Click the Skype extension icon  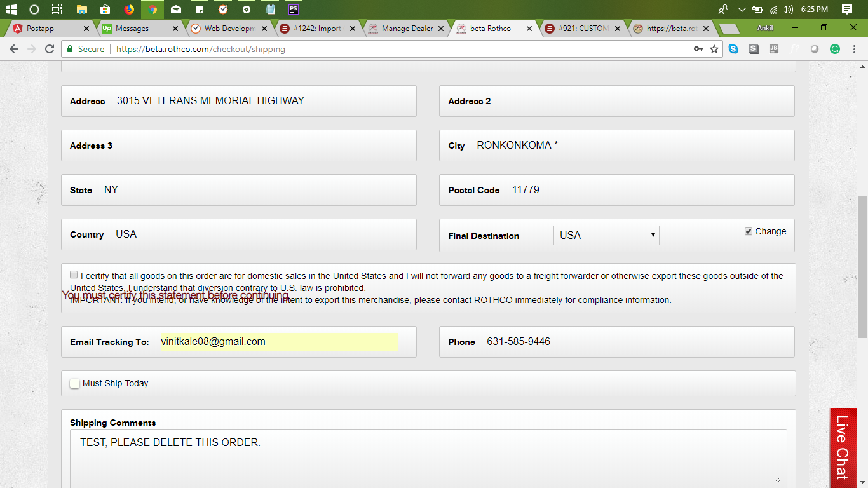(733, 49)
